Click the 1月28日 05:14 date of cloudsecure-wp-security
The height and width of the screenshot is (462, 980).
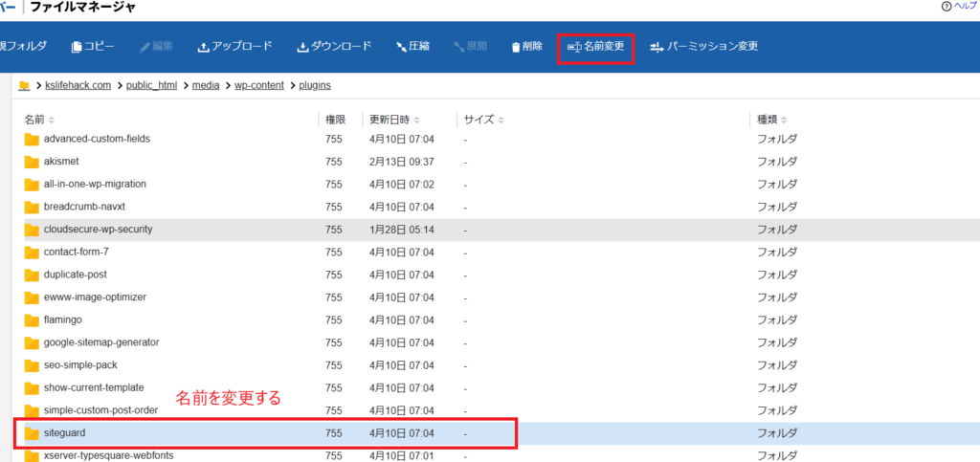[402, 230]
